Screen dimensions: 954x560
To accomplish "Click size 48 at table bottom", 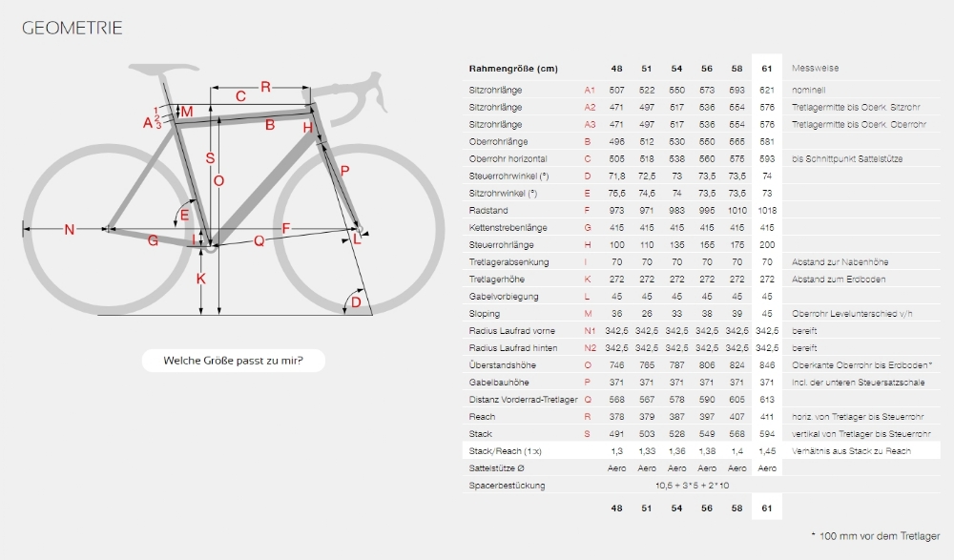I will pos(616,508).
